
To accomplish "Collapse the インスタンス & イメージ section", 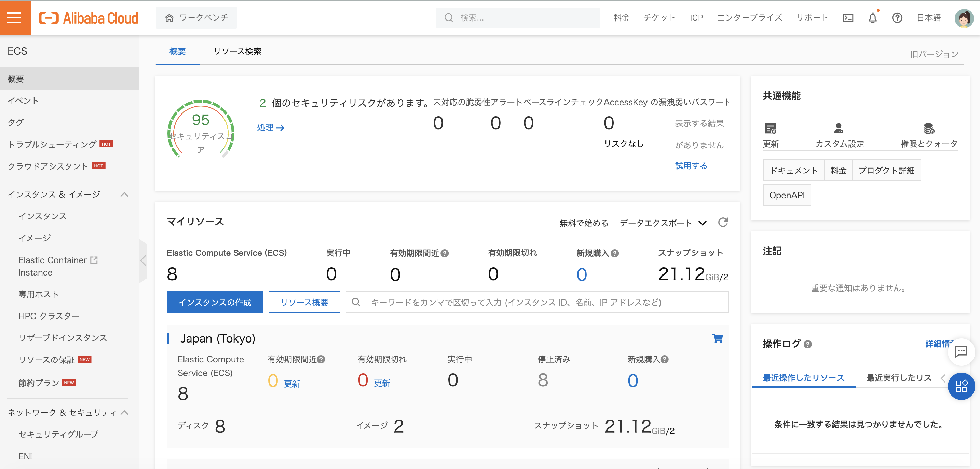I will 124,195.
